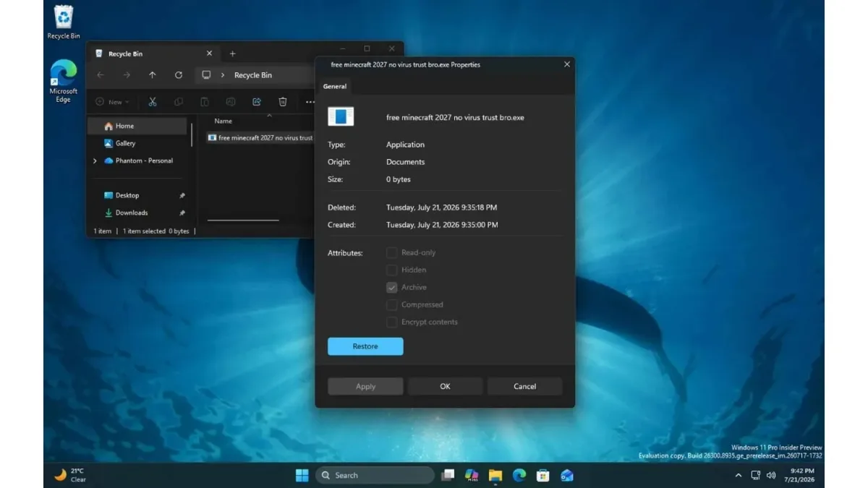Click Cancel in the Properties dialog
868x488 pixels.
click(524, 386)
